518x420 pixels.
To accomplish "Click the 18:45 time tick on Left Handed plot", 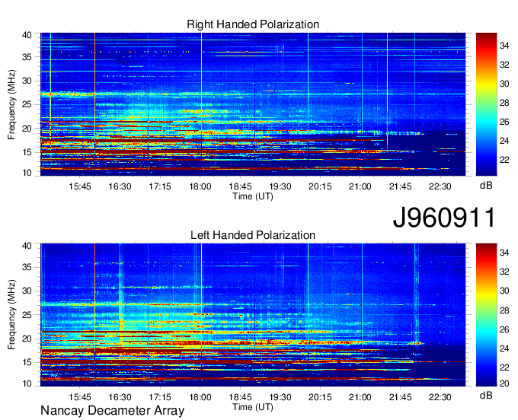I will 240,397.
